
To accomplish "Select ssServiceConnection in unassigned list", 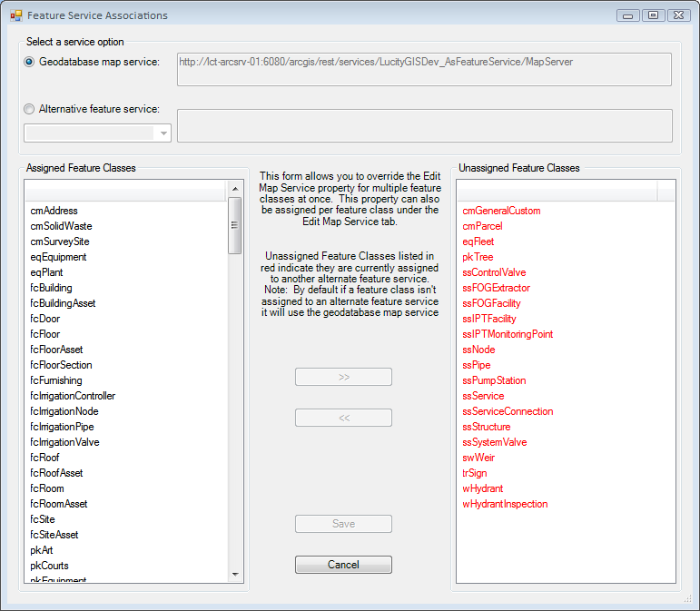I will (508, 411).
